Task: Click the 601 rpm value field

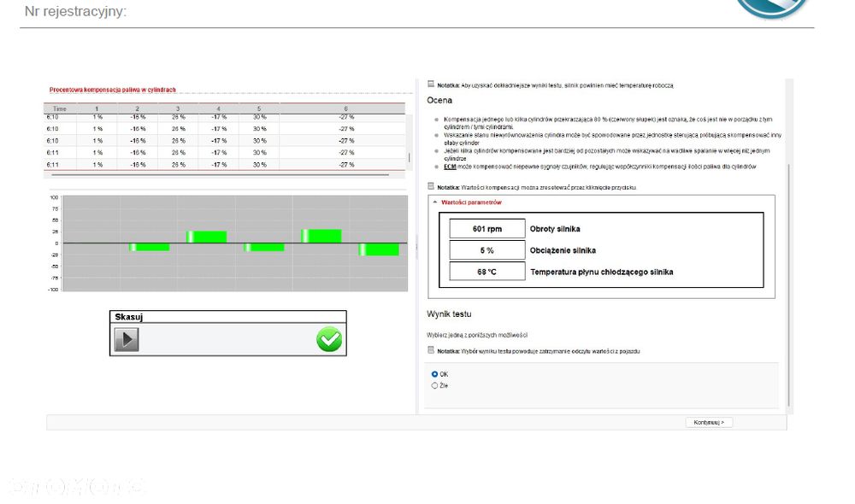Action: (487, 229)
